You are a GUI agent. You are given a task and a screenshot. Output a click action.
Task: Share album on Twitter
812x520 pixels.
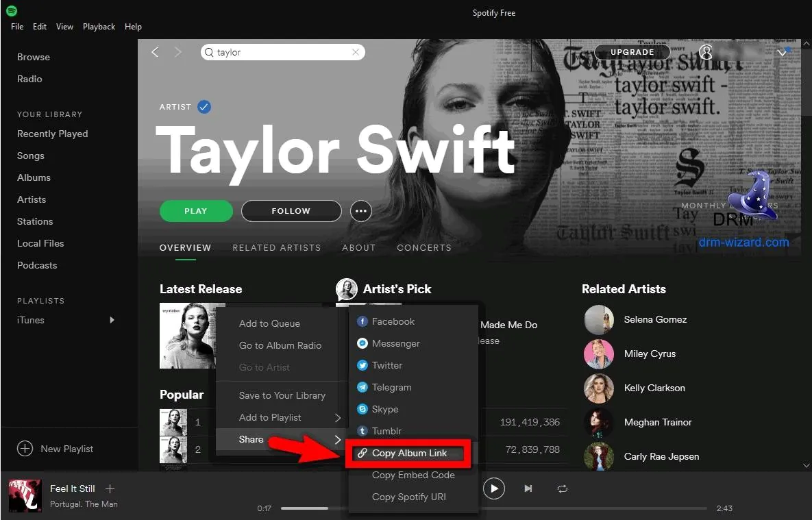(x=380, y=365)
